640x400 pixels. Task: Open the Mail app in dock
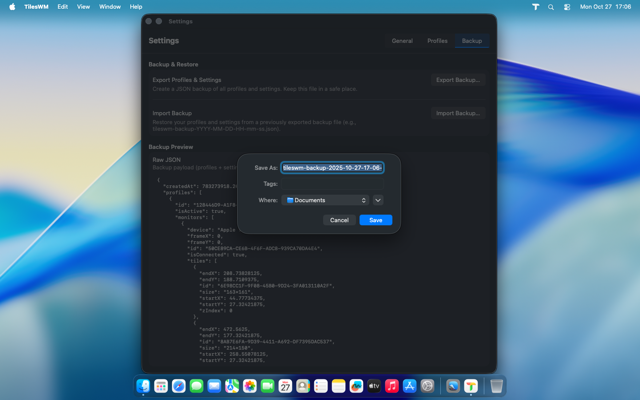tap(214, 386)
